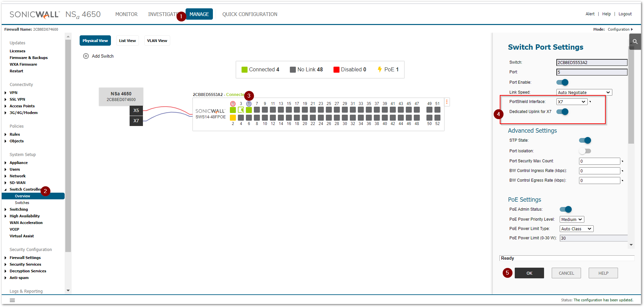The width and height of the screenshot is (644, 307).
Task: Click the sidebar scroll down arrow
Action: click(68, 291)
